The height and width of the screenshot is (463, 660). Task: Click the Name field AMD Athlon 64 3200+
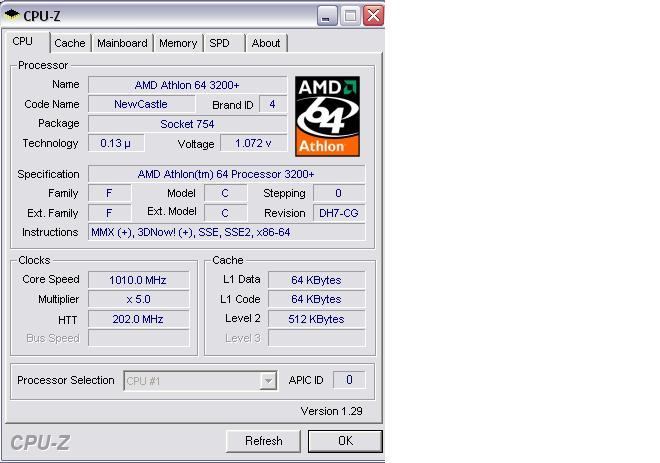(187, 85)
